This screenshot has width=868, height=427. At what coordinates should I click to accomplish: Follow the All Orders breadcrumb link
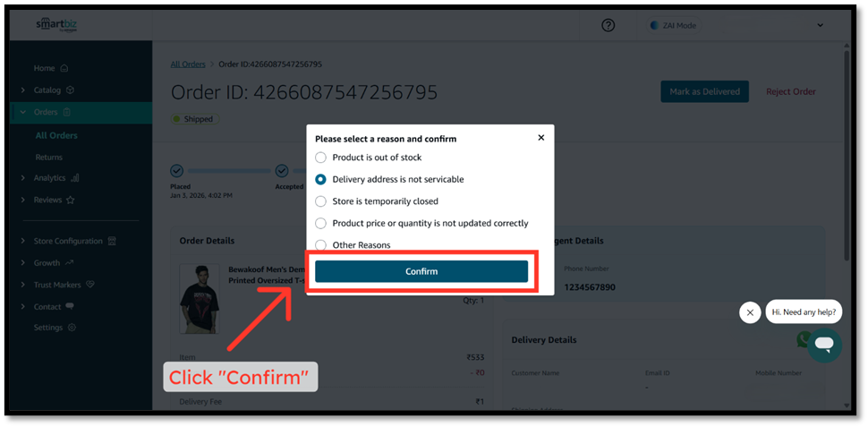(x=188, y=64)
